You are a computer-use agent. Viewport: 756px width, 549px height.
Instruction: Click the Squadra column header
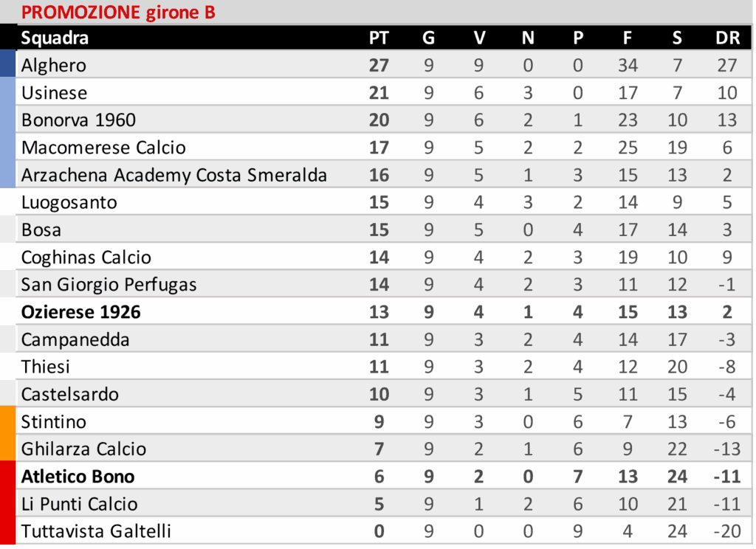point(55,38)
